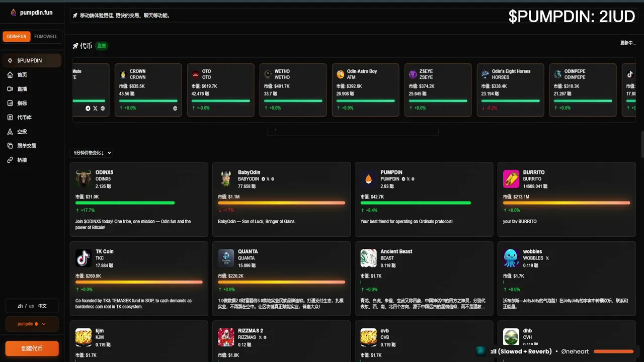Open X link on the PUMPDIN card
The image size is (644, 362).
coord(408,179)
